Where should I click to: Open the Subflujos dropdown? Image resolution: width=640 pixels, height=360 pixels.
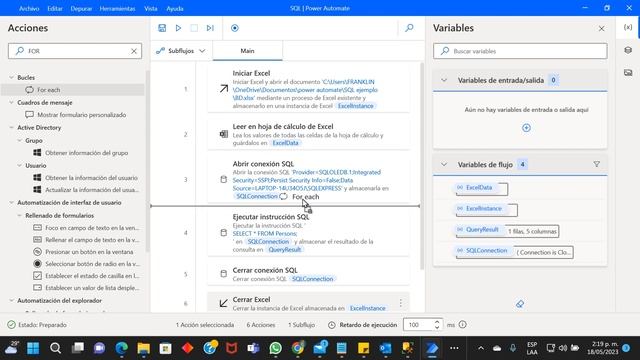pos(181,51)
